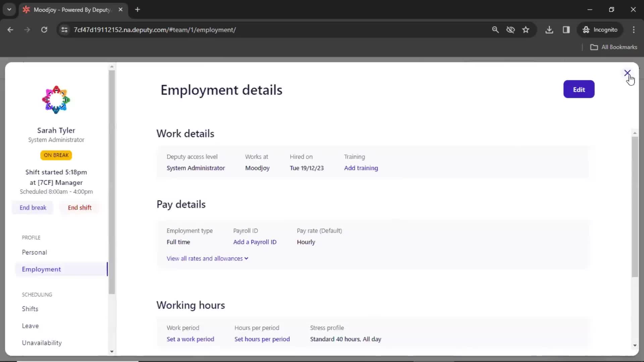The height and width of the screenshot is (362, 644).
Task: Bookmark this page with star icon
Action: point(526,30)
